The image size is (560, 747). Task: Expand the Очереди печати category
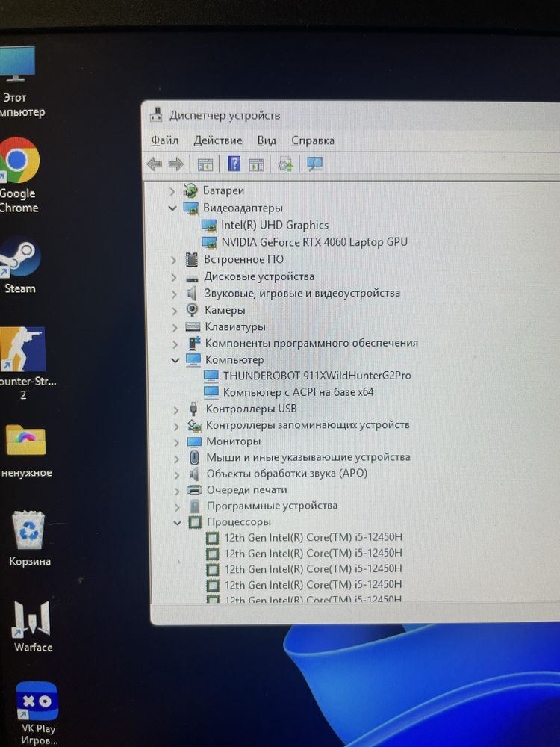click(x=177, y=492)
